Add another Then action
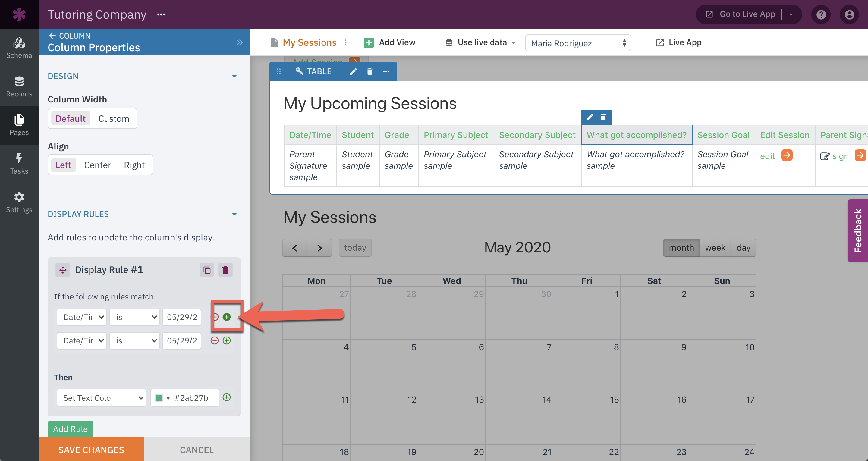868x461 pixels. tap(227, 397)
